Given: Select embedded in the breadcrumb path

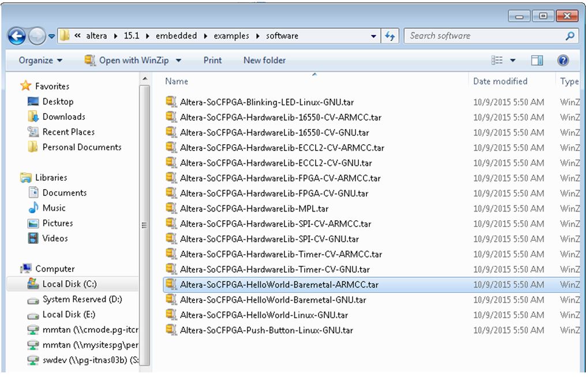Looking at the screenshot, I should 176,36.
